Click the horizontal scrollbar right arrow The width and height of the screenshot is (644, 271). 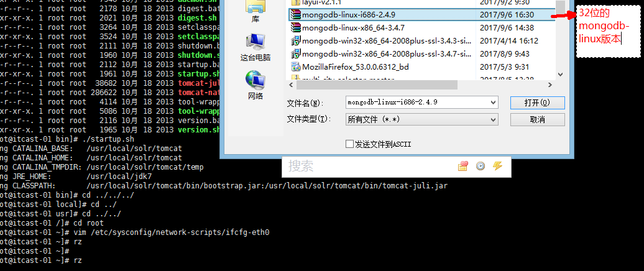tap(550, 85)
